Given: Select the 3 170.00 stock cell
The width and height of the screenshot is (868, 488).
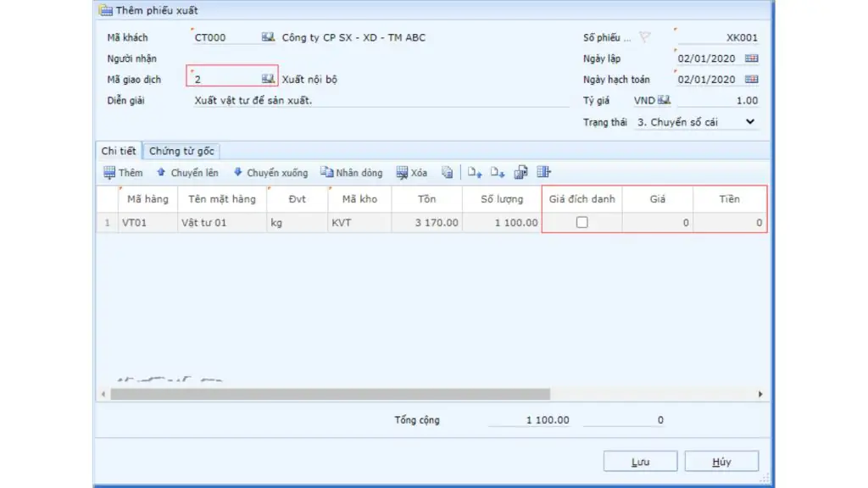Looking at the screenshot, I should 427,223.
